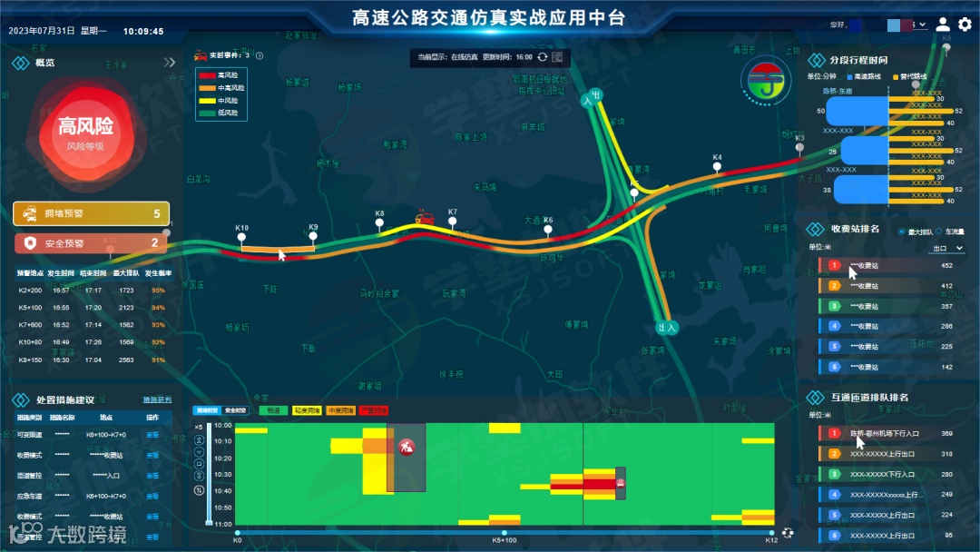Open the 拥堵预警 congestion warning card
This screenshot has height=552, width=980.
tap(92, 213)
